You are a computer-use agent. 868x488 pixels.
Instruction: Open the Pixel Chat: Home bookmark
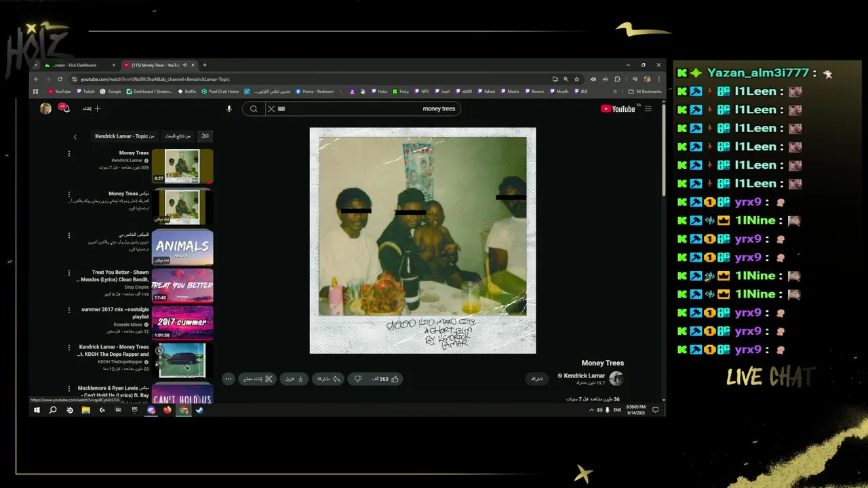click(220, 91)
